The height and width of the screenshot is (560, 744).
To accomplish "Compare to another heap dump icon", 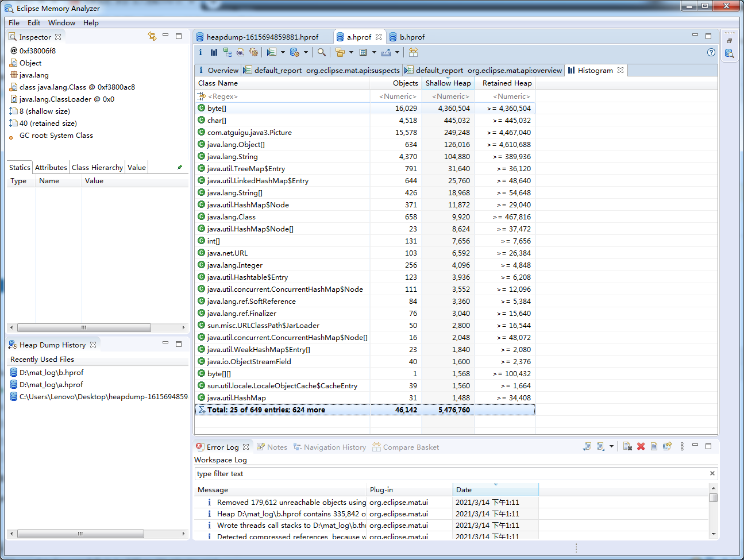I will (413, 52).
